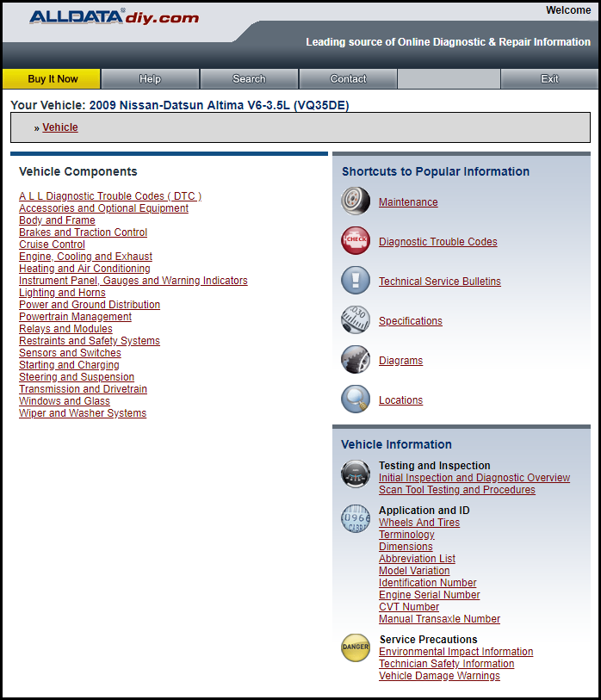Open Wheels And Tires link
This screenshot has width=601, height=700.
point(419,523)
